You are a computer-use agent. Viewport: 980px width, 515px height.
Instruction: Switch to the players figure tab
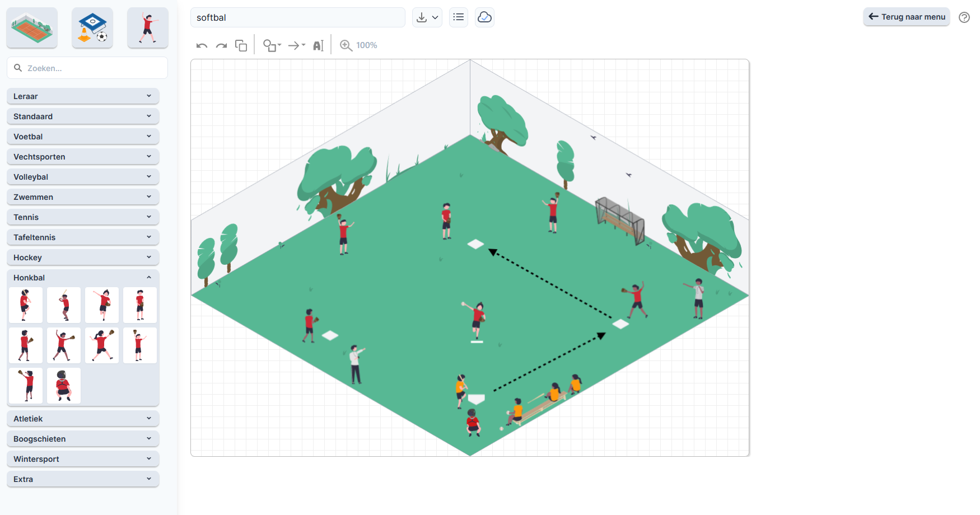point(148,27)
